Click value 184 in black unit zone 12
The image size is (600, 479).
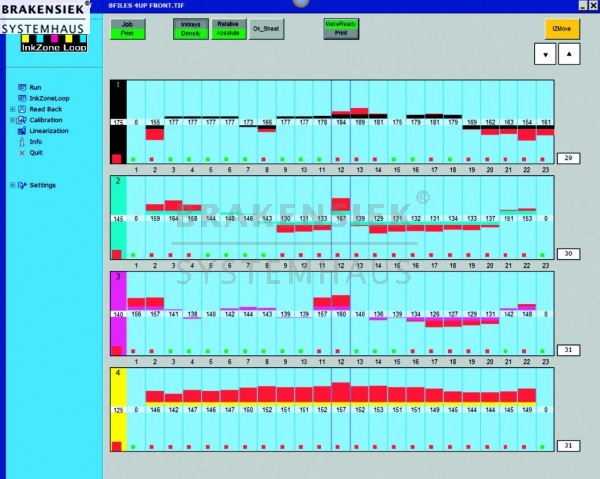341,122
